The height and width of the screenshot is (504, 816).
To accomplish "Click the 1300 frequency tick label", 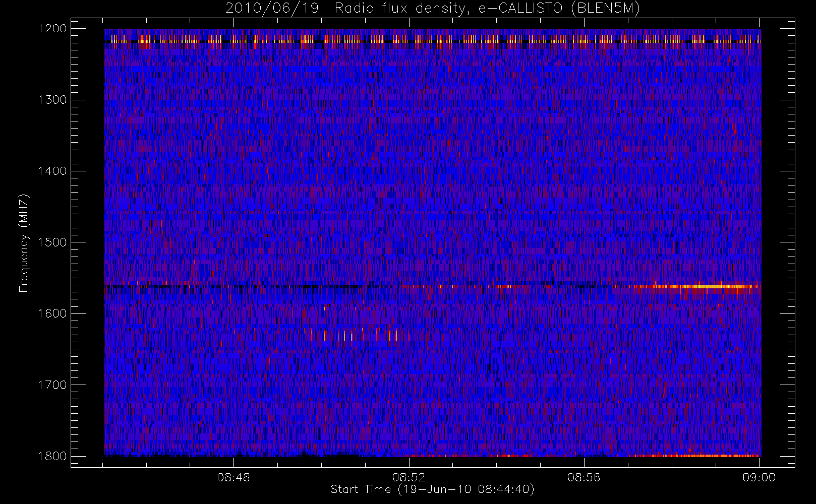I will [52, 100].
